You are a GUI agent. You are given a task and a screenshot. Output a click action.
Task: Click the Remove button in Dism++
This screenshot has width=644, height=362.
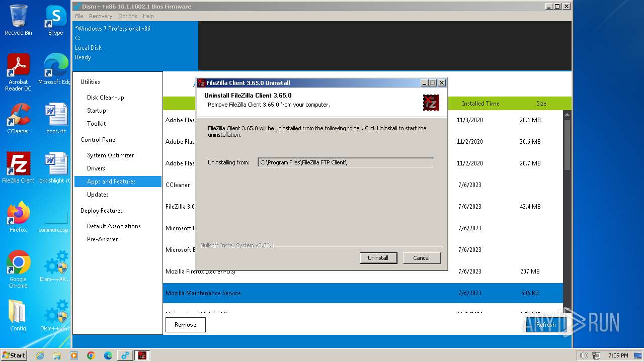point(185,325)
